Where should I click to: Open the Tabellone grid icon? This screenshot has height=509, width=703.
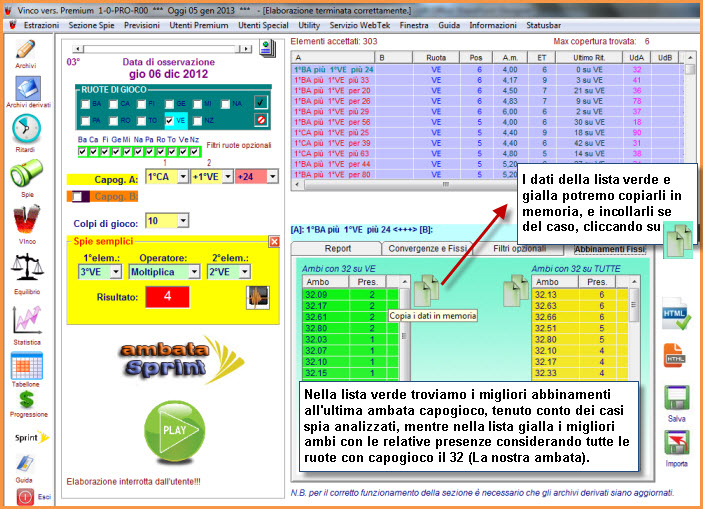tap(27, 366)
